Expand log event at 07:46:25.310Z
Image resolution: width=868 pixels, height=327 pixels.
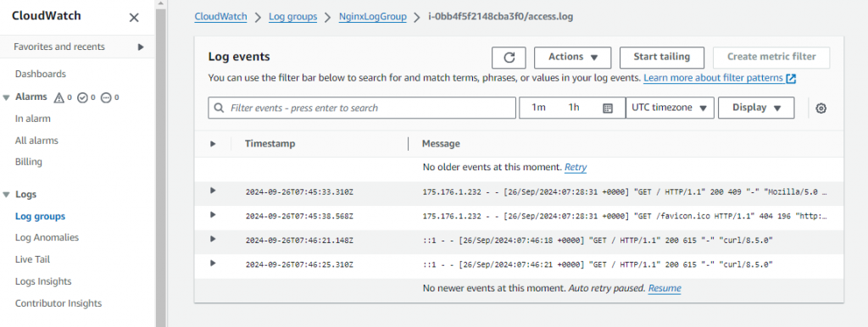click(x=213, y=263)
